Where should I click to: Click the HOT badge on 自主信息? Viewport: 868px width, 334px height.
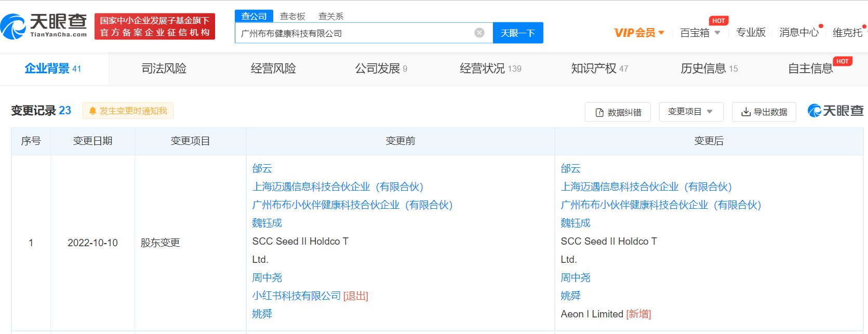(843, 61)
